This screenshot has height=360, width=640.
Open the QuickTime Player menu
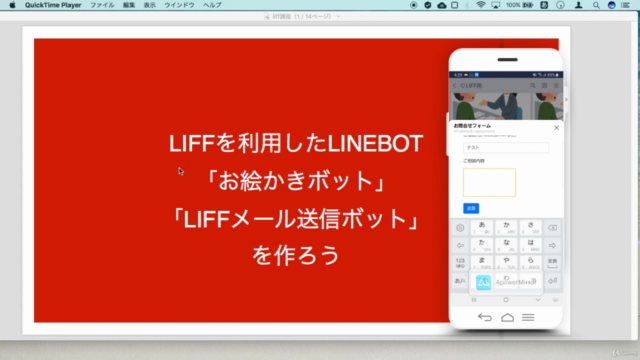pos(53,5)
